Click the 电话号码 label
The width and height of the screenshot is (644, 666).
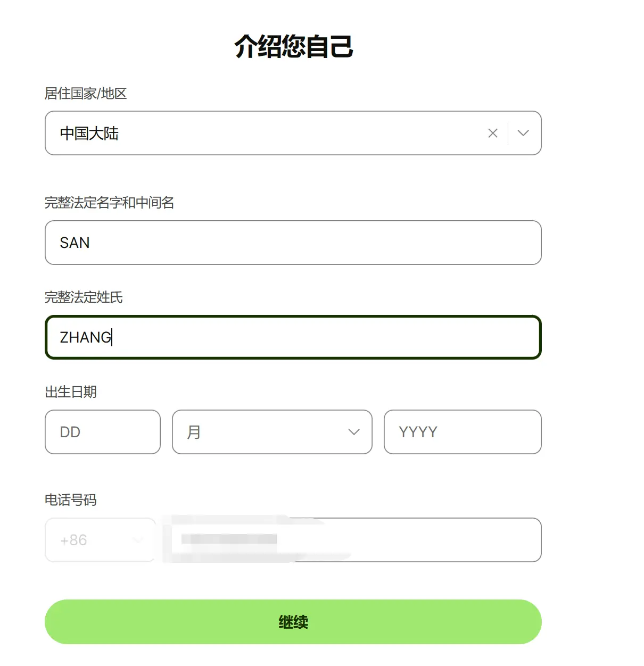[71, 500]
